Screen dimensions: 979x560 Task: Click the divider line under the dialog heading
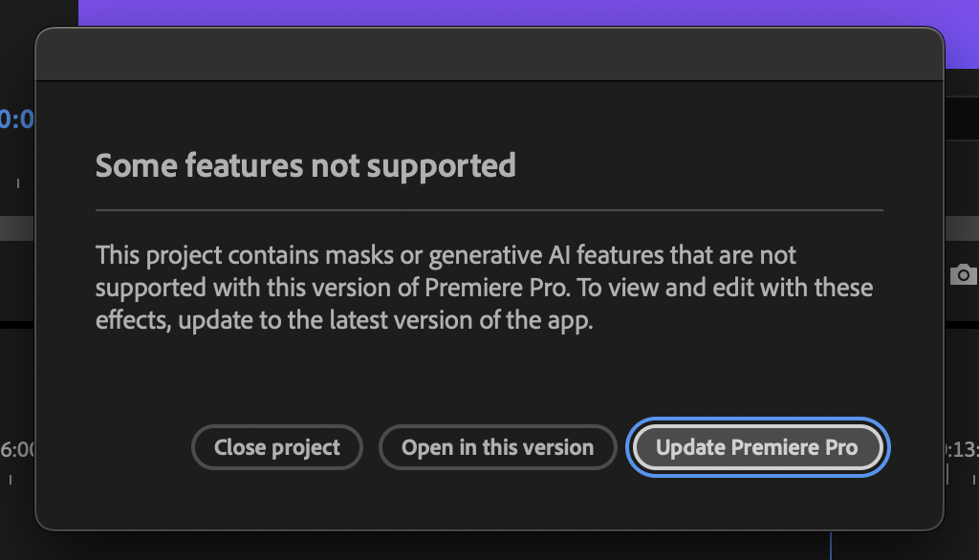(x=488, y=207)
